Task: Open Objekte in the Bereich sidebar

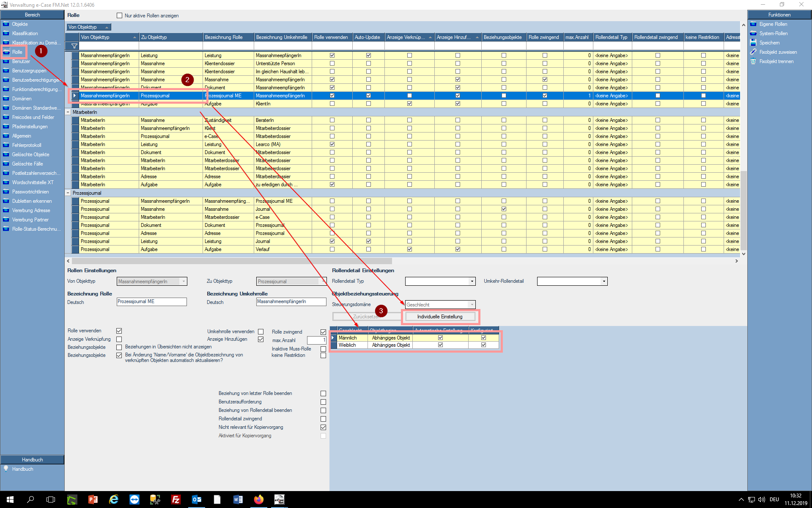Action: [20, 24]
